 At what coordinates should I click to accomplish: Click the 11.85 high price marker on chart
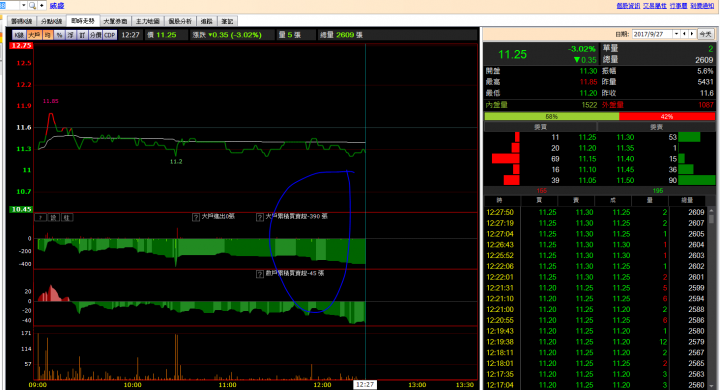click(51, 101)
